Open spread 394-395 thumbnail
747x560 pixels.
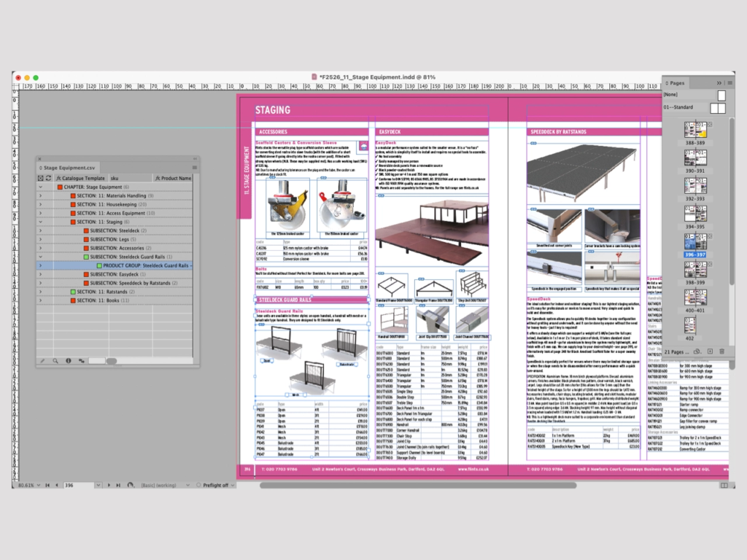pyautogui.click(x=695, y=214)
